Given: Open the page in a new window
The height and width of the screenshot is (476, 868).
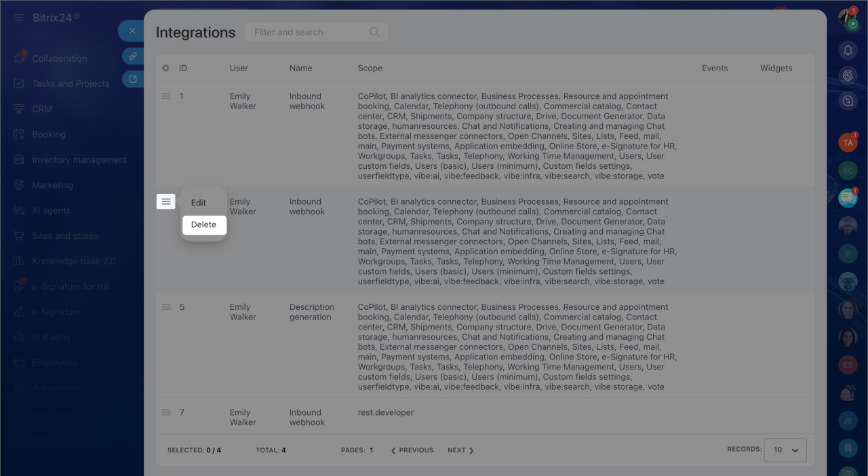Looking at the screenshot, I should click(x=133, y=79).
